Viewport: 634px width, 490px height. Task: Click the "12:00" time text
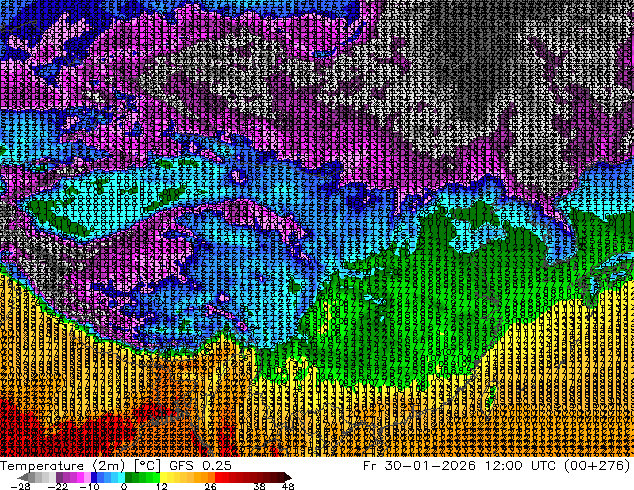[x=505, y=466]
